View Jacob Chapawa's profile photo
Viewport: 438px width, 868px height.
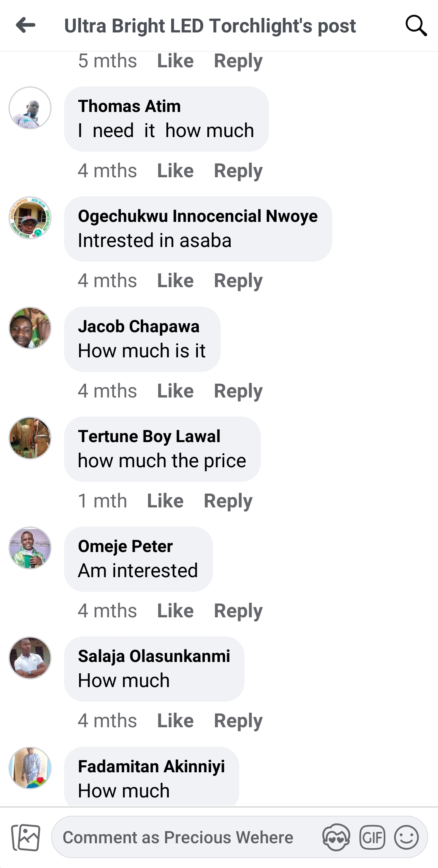pyautogui.click(x=30, y=328)
